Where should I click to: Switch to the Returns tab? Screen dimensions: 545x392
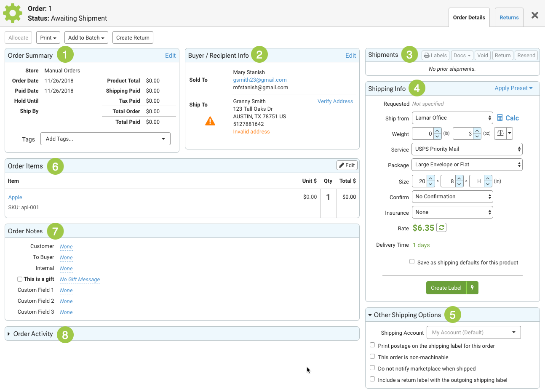pyautogui.click(x=509, y=17)
